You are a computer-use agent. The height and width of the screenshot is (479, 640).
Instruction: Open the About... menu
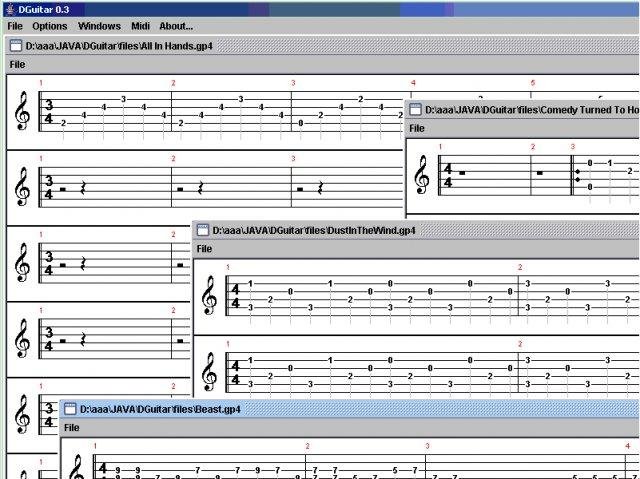point(176,26)
